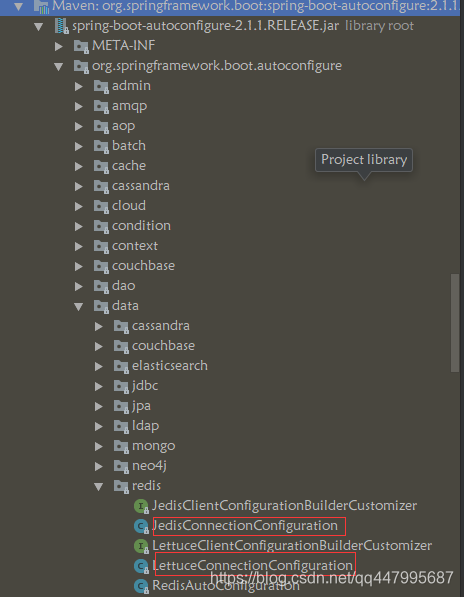Expand the cache package arrow

pos(79,166)
